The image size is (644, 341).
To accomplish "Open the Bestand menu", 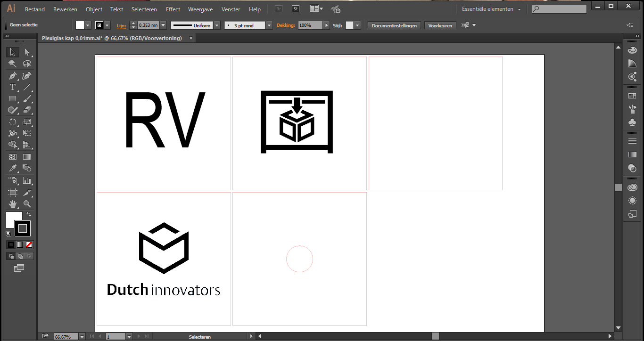I will tap(35, 9).
